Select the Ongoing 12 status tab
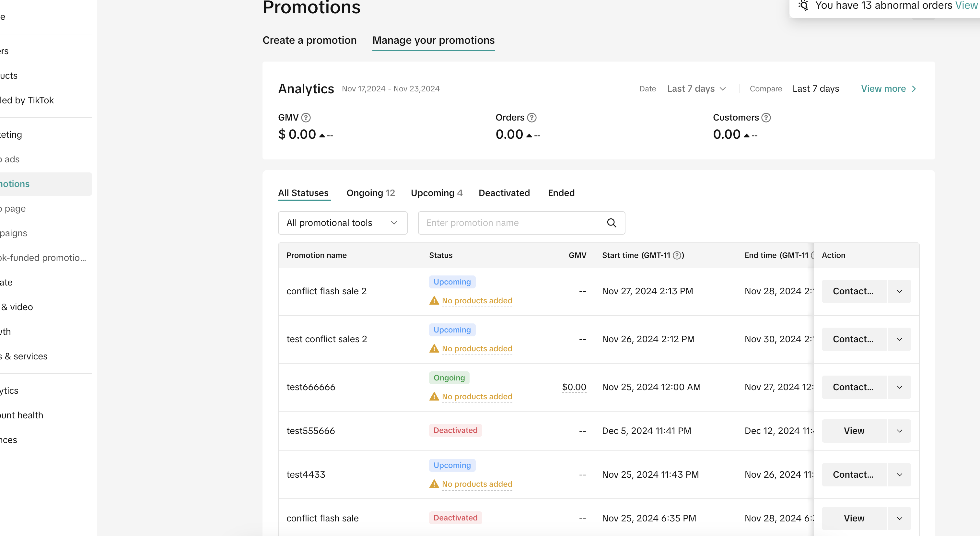 click(x=370, y=193)
